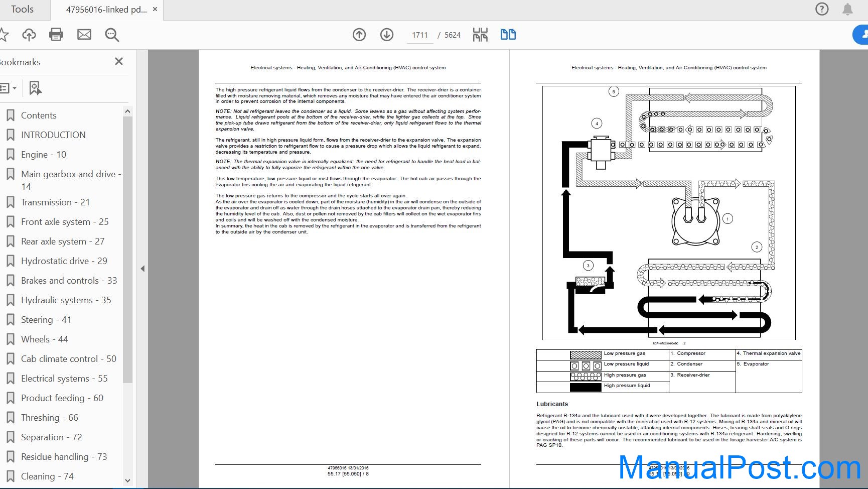Click bookmark icon beside Electrical systems - 55
The image size is (868, 489).
[11, 379]
